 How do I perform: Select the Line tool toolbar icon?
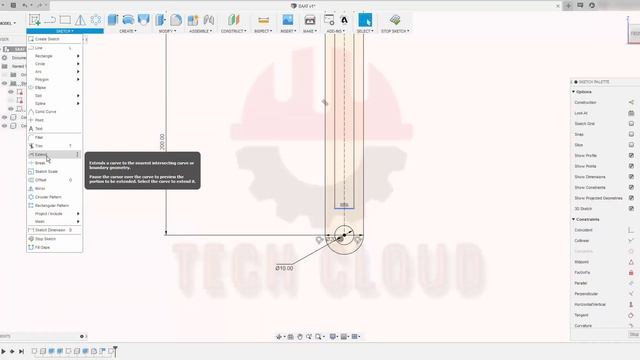pyautogui.click(x=50, y=20)
